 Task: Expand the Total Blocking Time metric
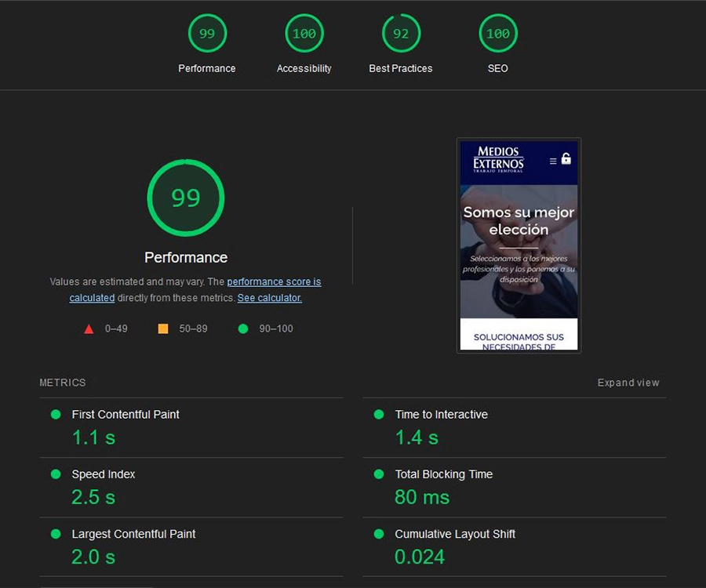443,474
